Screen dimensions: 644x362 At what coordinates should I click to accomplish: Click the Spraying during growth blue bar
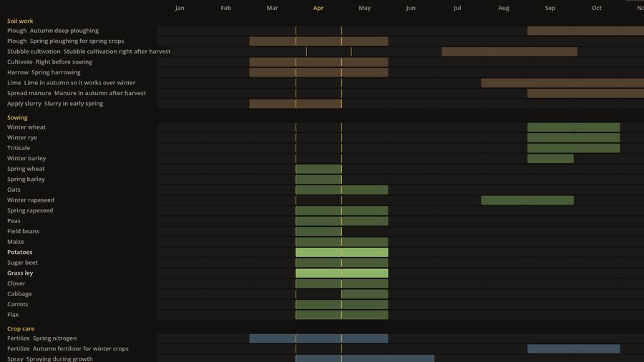pyautogui.click(x=365, y=358)
